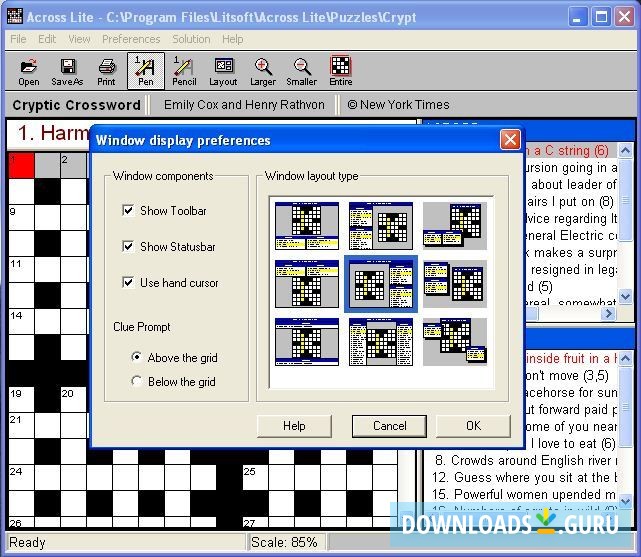641x557 pixels.
Task: Select Below the grid clue prompt
Action: coord(137,381)
